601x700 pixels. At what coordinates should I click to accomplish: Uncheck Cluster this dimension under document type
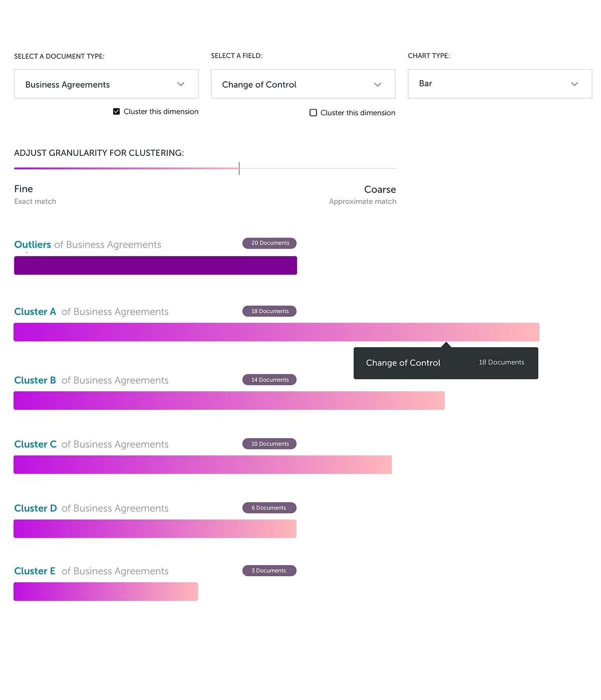tap(117, 112)
